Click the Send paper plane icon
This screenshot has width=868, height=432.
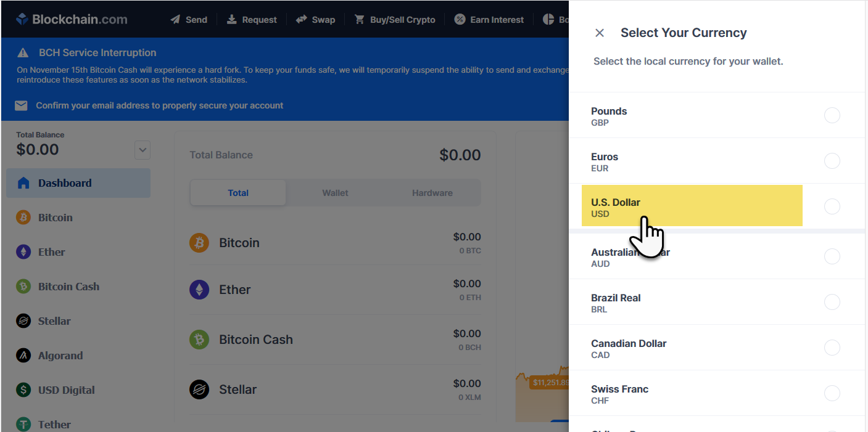(175, 19)
